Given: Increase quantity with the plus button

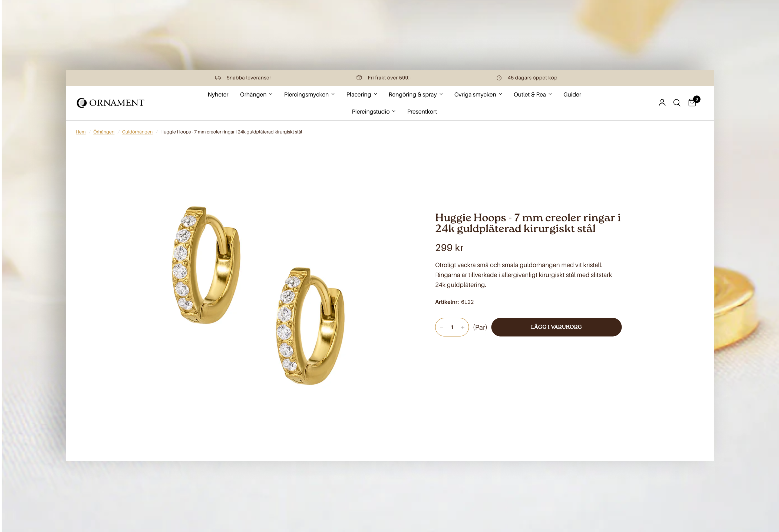Looking at the screenshot, I should (x=463, y=327).
